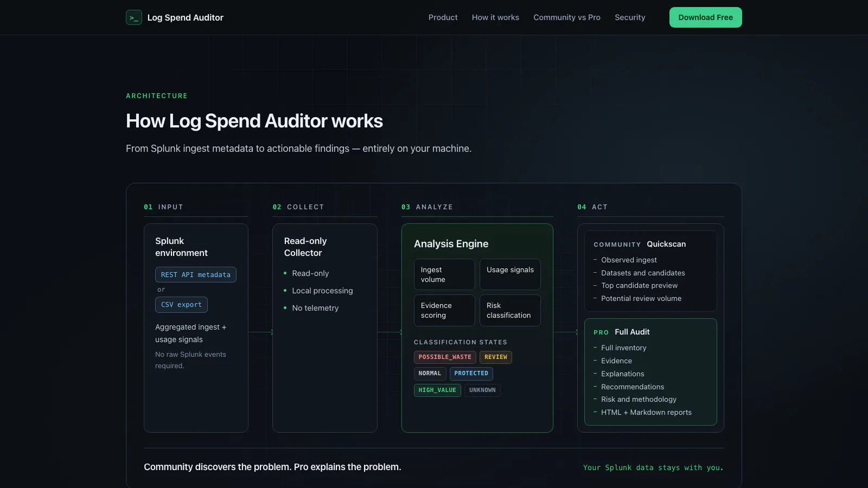The image size is (868, 488).
Task: Click the NORMAL state badge
Action: 430,374
